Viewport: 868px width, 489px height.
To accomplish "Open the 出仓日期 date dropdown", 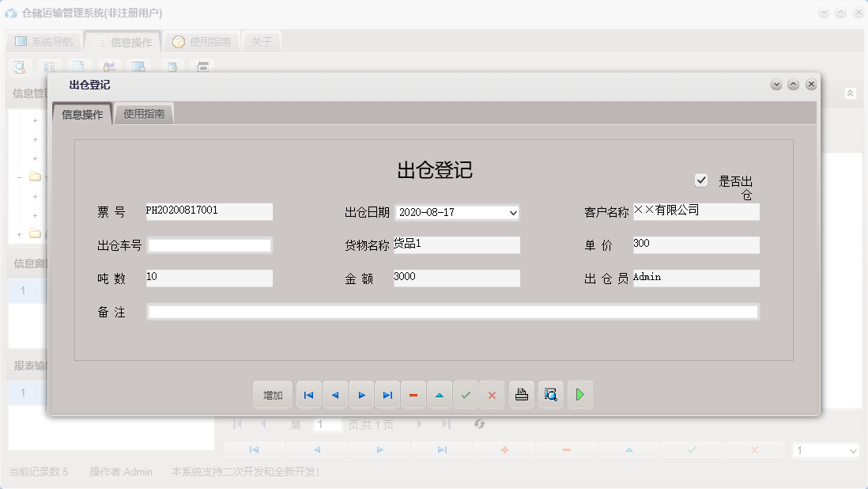I will pos(514,212).
